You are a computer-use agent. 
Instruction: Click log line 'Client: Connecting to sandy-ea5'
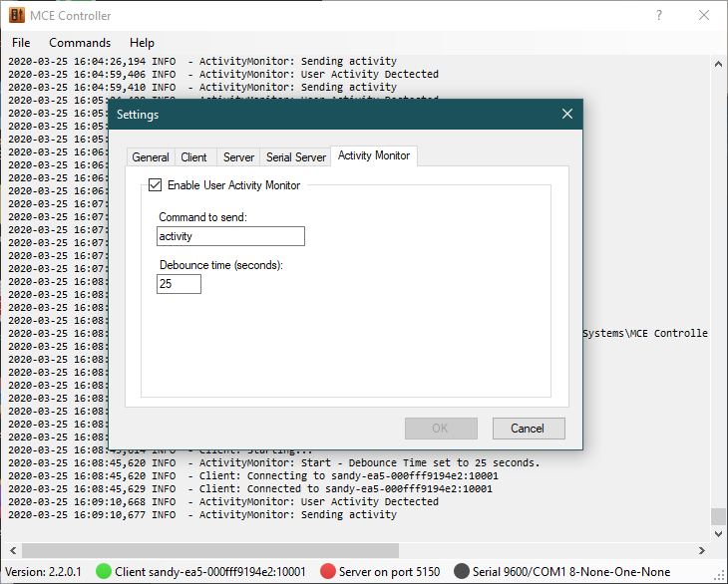[253, 476]
